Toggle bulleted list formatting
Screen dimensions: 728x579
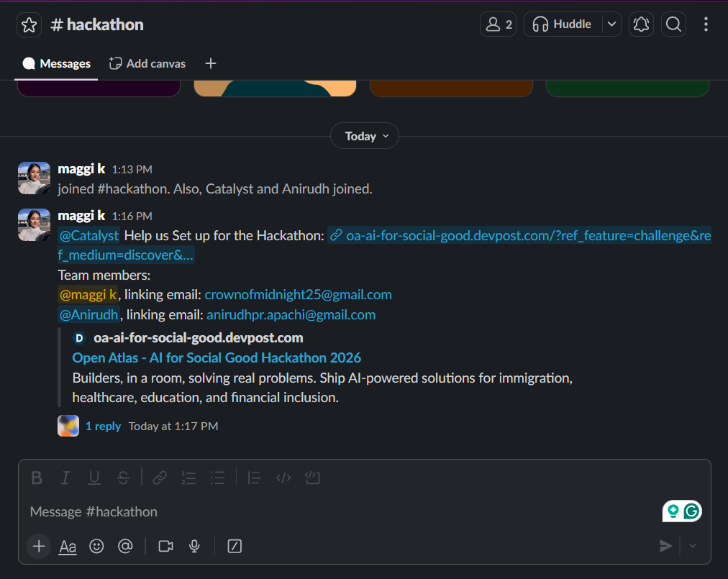tap(217, 478)
